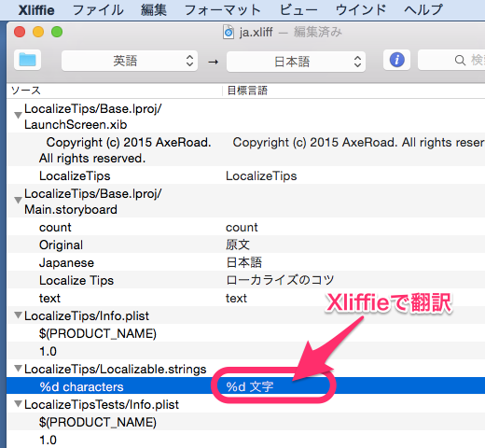The image size is (485, 448).
Task: Select 1.0 under LocalizeTipsTests/Info.plist
Action: pyautogui.click(x=48, y=440)
